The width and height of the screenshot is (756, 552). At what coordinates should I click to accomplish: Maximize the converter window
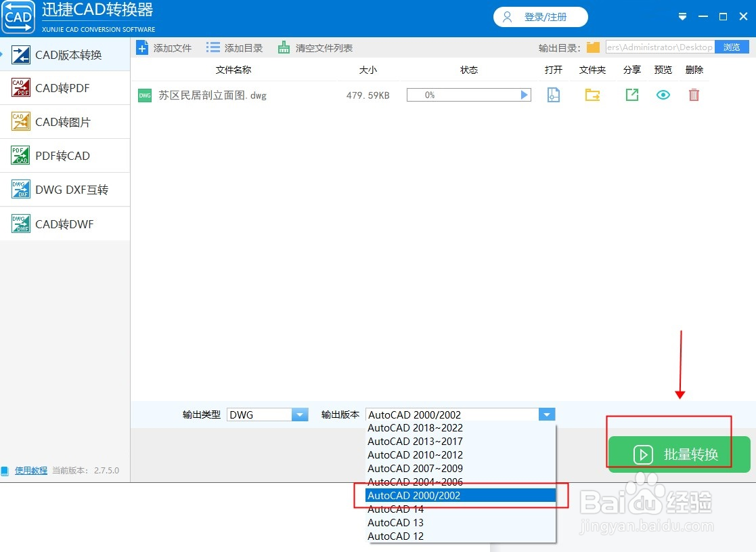[723, 16]
